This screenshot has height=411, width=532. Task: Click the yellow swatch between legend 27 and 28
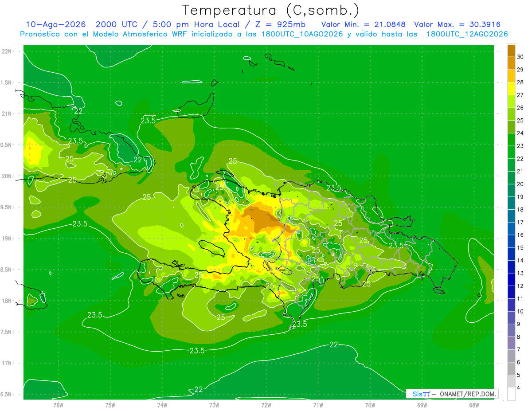(x=511, y=89)
